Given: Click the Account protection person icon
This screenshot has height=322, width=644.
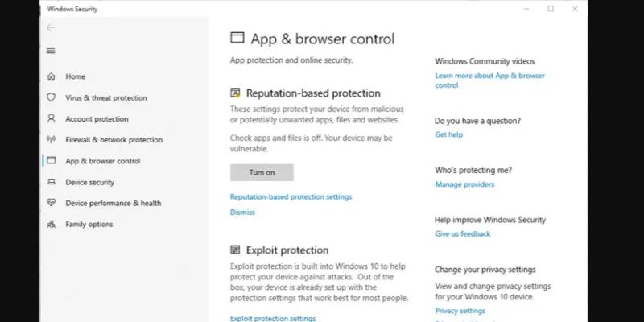Looking at the screenshot, I should (x=51, y=119).
